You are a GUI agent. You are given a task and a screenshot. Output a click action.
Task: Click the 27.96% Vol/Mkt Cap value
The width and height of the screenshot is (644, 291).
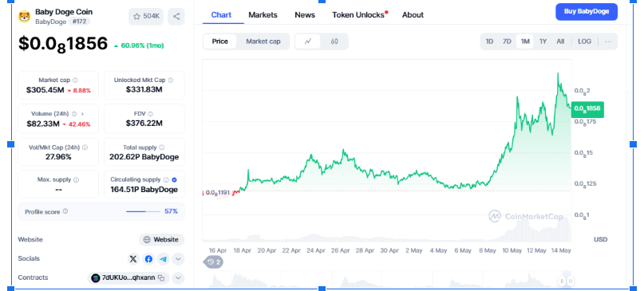(x=58, y=157)
